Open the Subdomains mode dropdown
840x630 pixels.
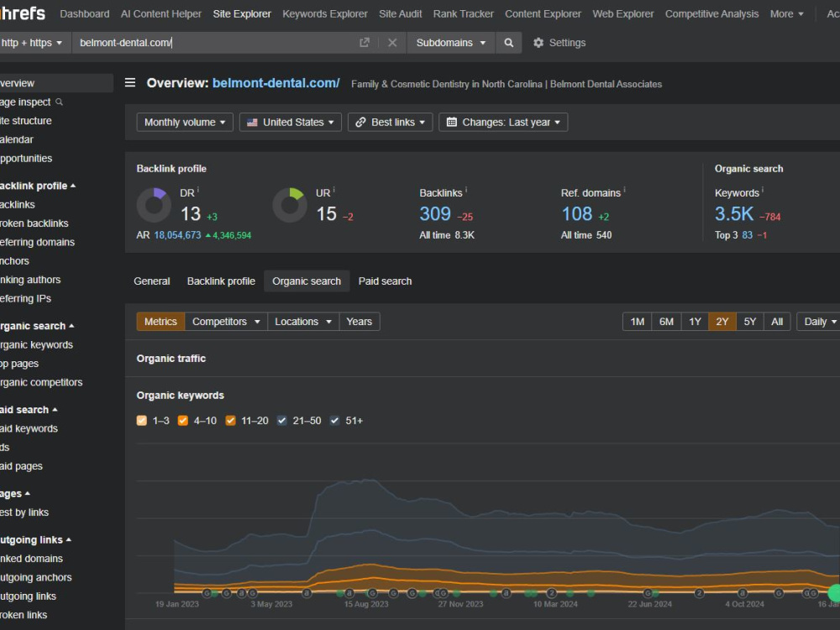[450, 42]
